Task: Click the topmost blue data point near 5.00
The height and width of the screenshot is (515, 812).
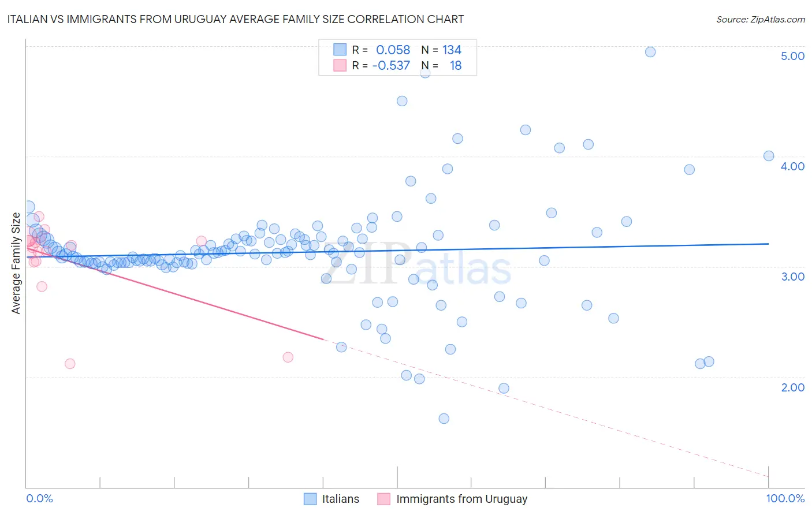Action: (650, 52)
